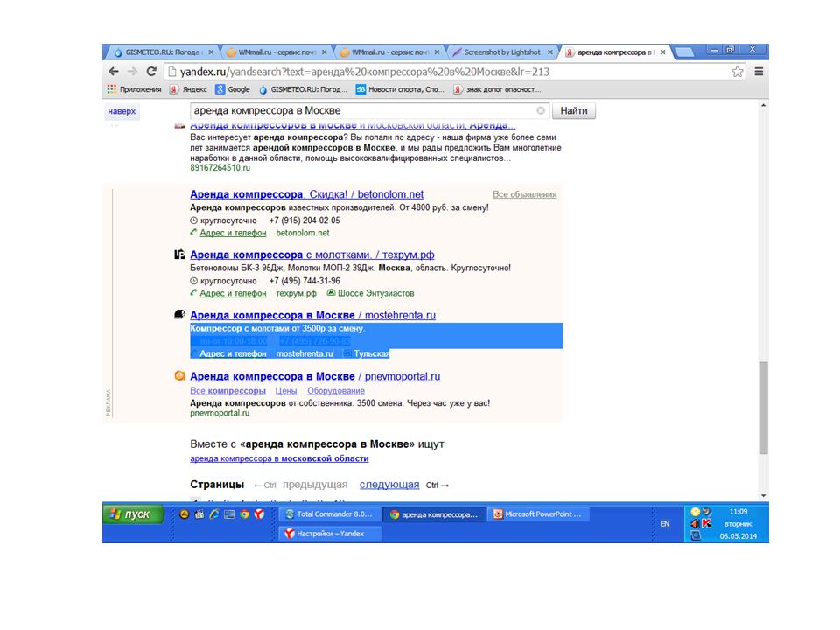Clear the Yandex search field with the X icon
This screenshot has width=840, height=630.
pyautogui.click(x=541, y=110)
